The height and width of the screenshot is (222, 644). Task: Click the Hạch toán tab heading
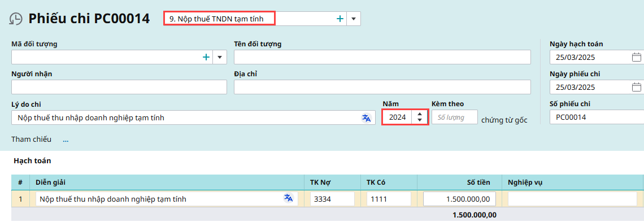pyautogui.click(x=32, y=161)
